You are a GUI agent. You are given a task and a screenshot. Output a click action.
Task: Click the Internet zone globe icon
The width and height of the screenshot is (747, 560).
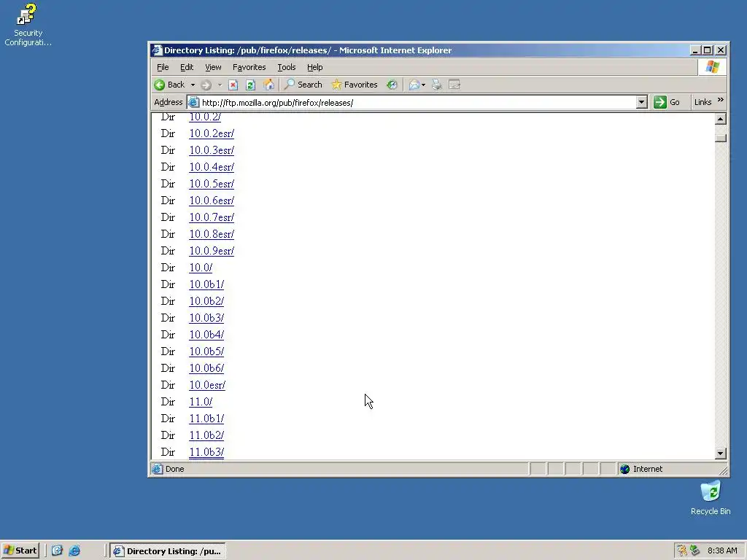click(x=624, y=469)
